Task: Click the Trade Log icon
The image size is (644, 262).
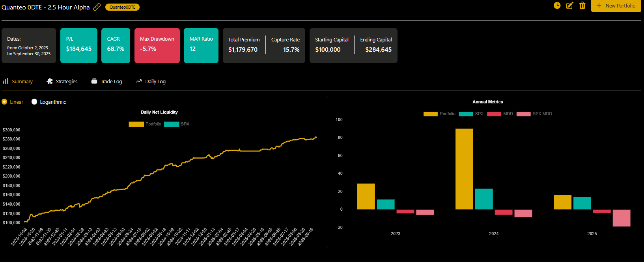Action: tap(94, 81)
